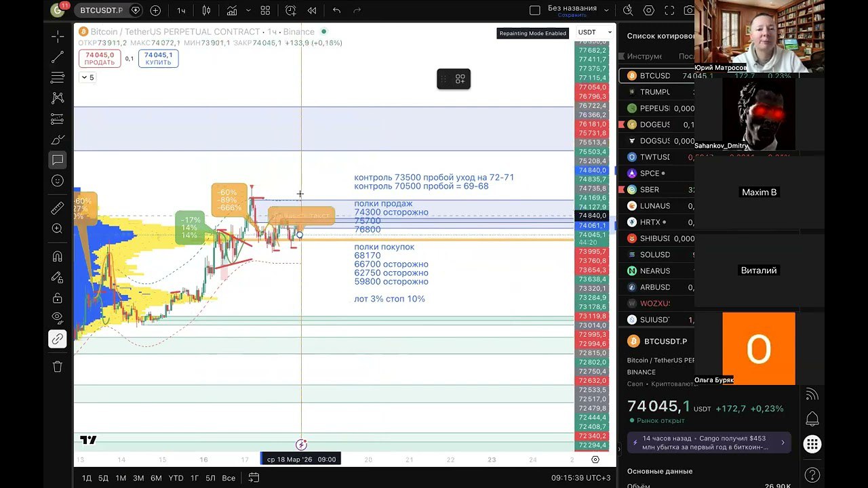Screen dimensions: 868x488
Task: Tick the checkbox beside Без названия layout
Action: coord(534,10)
